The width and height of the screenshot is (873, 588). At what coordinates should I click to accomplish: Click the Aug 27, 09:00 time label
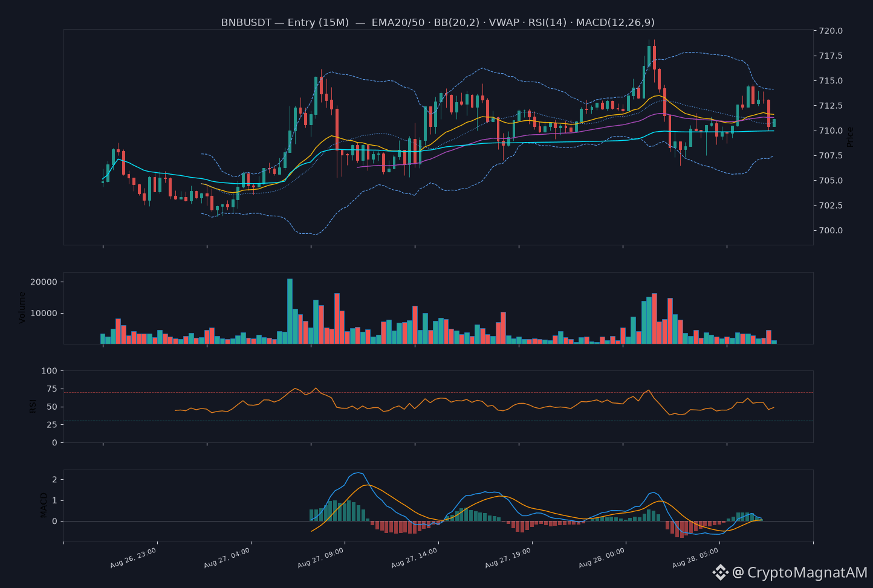[x=320, y=558]
